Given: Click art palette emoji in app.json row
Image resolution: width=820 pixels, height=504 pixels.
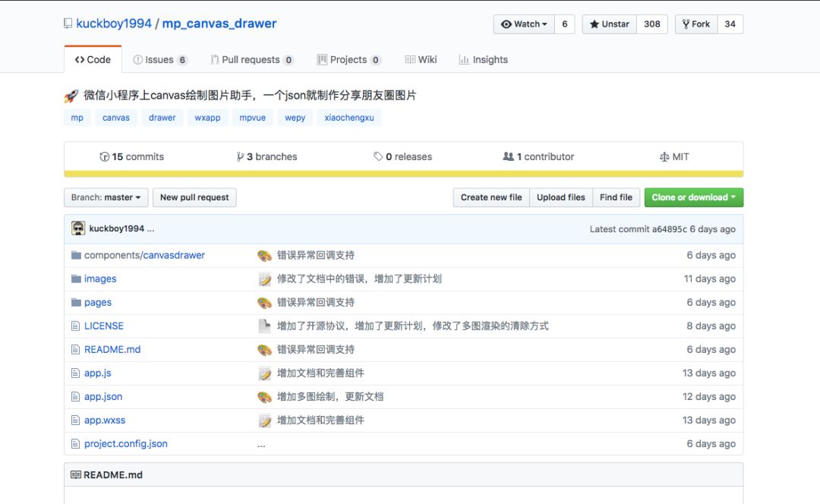Looking at the screenshot, I should tap(265, 397).
